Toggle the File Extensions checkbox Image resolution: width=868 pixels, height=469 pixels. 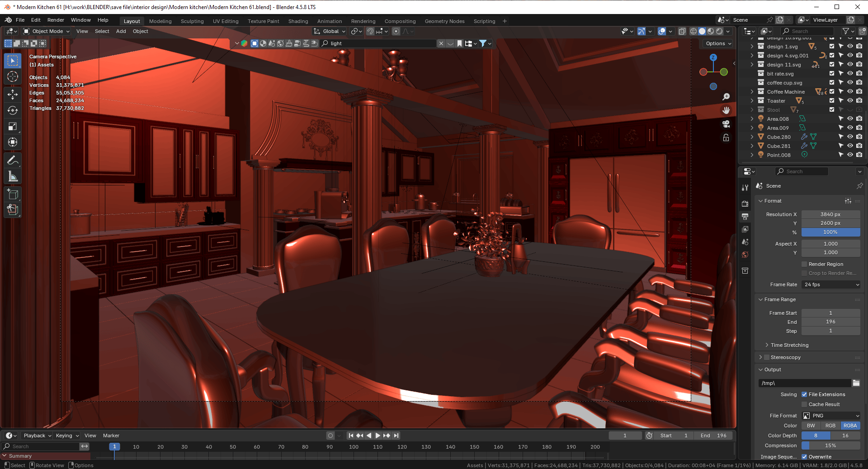(x=804, y=394)
